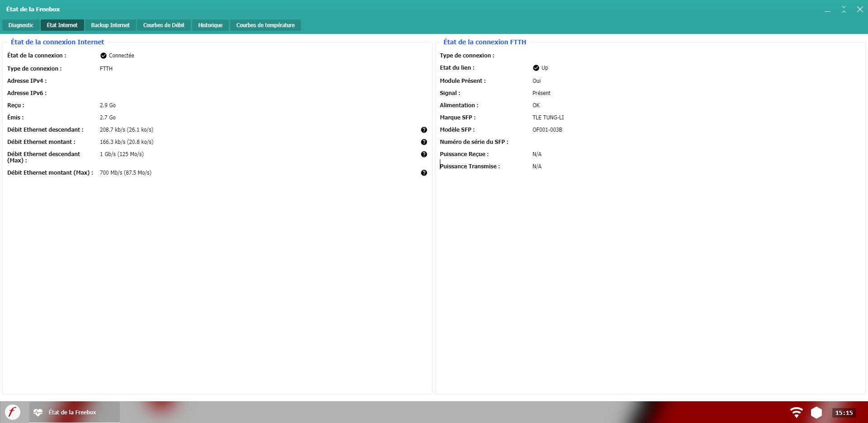The height and width of the screenshot is (423, 868).
Task: Click the Adresse IPv6 label
Action: pos(27,93)
